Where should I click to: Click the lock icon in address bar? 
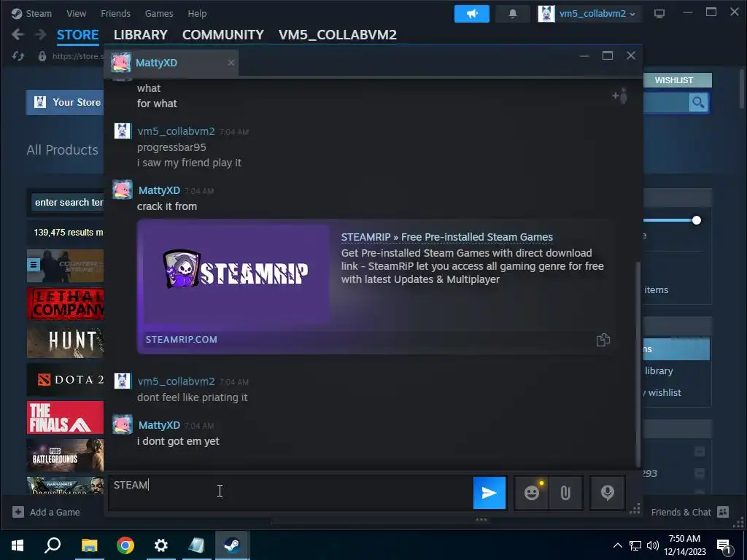click(x=42, y=56)
